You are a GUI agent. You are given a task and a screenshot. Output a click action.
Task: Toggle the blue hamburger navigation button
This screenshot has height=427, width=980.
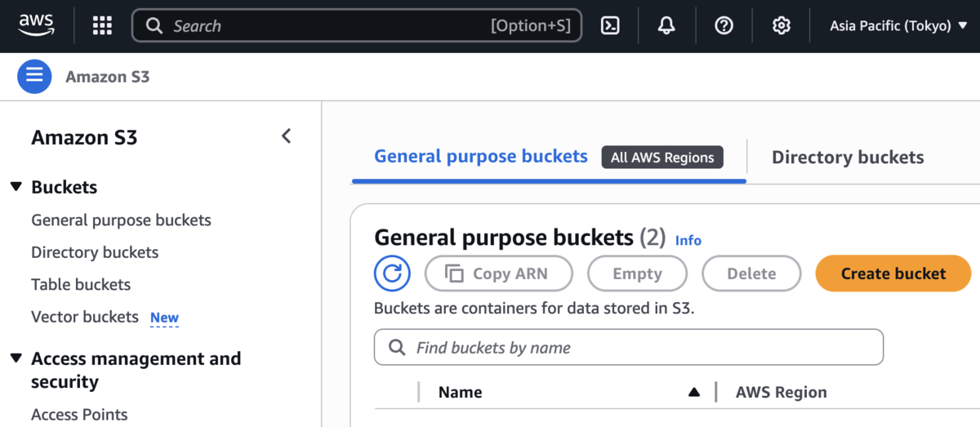pos(34,77)
